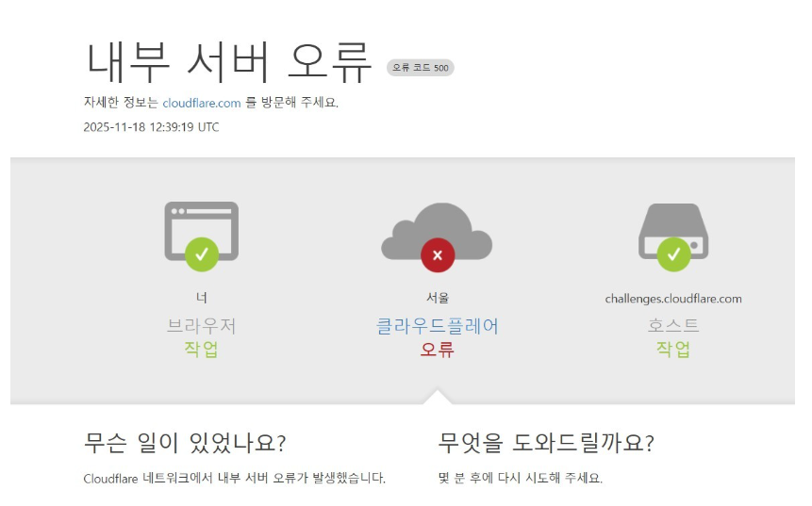Select the 내부 서버 오류 heading
812x506 pixels.
(x=228, y=62)
